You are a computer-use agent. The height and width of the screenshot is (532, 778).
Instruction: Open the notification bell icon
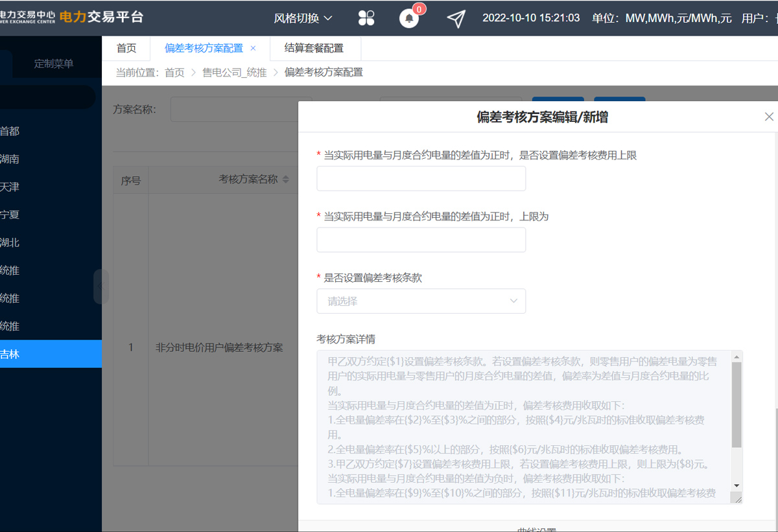(x=409, y=18)
